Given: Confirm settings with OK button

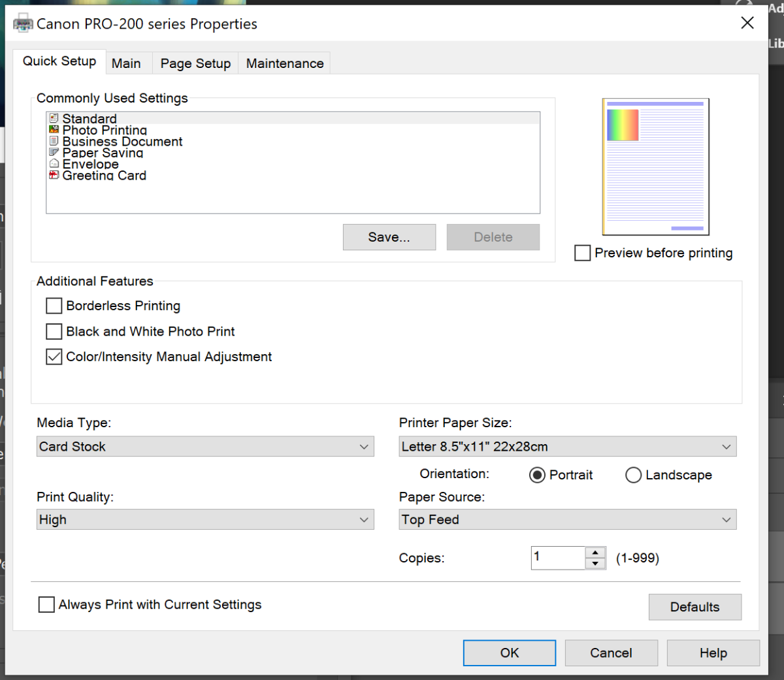Looking at the screenshot, I should (x=510, y=653).
